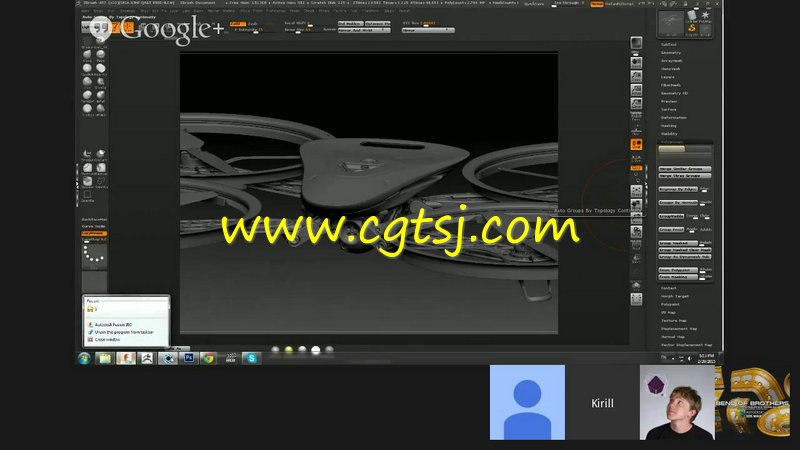The width and height of the screenshot is (800, 450).
Task: Select the first brush sphere in left tray
Action: click(87, 55)
